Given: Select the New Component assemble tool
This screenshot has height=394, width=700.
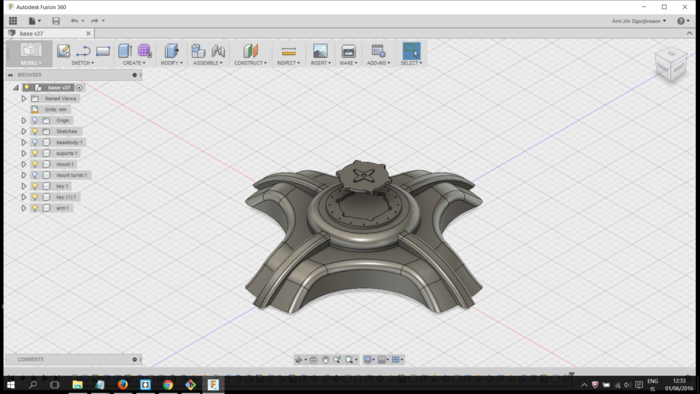Looking at the screenshot, I should click(198, 51).
